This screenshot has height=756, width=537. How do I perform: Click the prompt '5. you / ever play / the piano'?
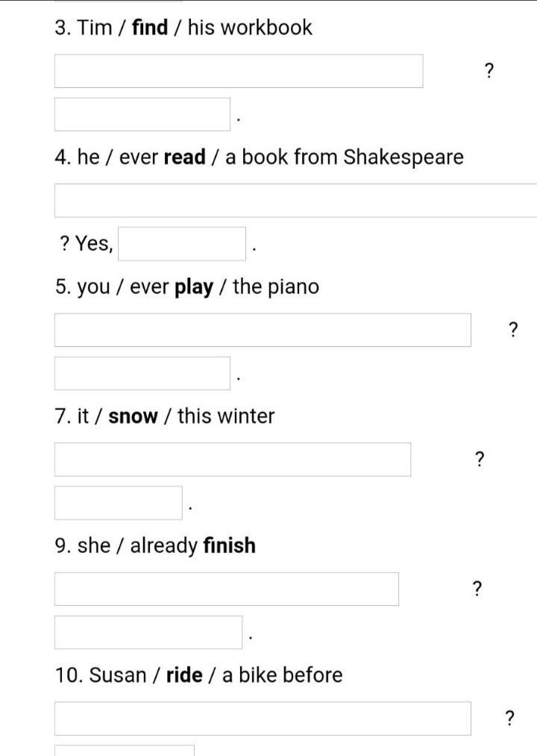(x=187, y=287)
